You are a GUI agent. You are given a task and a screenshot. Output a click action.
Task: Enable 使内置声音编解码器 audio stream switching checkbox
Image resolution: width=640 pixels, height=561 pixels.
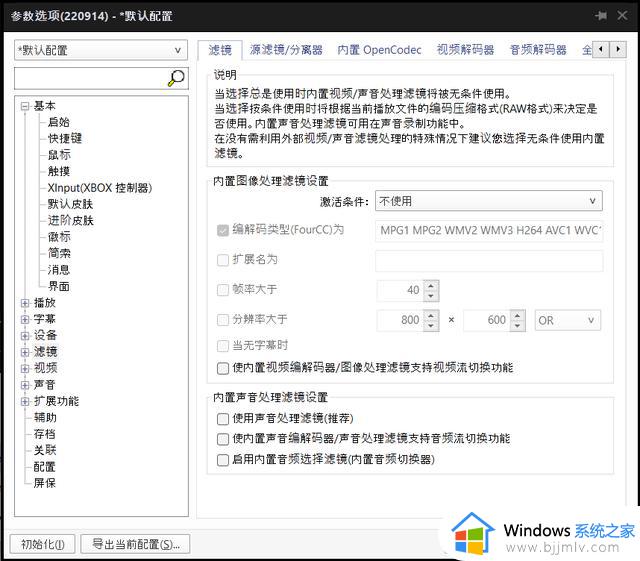pos(223,439)
